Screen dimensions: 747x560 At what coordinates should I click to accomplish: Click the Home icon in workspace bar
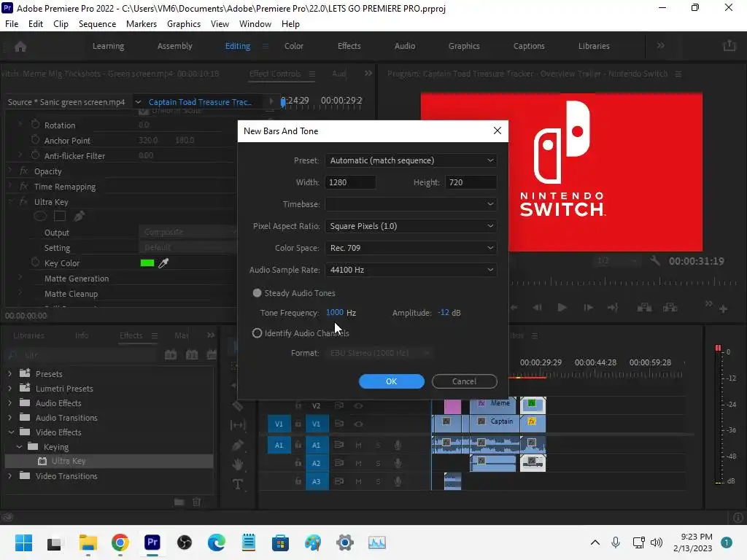pos(20,46)
